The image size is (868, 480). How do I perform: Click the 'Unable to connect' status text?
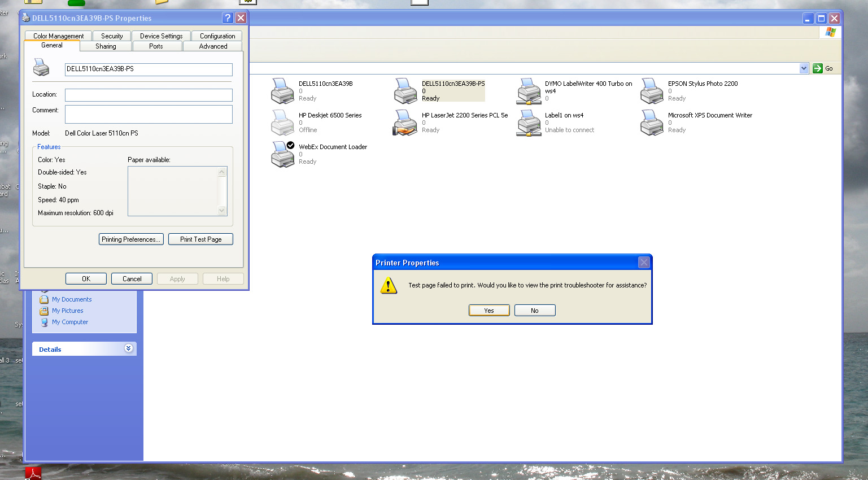click(x=569, y=130)
